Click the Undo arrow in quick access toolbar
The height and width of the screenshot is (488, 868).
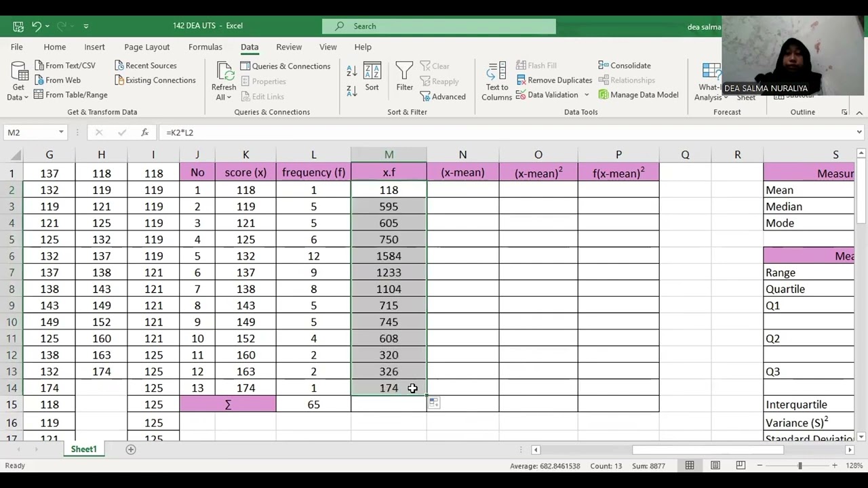coord(36,26)
